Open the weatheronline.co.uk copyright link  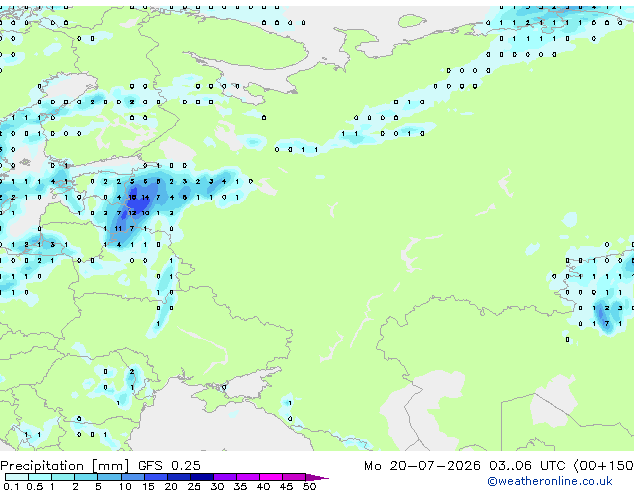click(x=550, y=481)
